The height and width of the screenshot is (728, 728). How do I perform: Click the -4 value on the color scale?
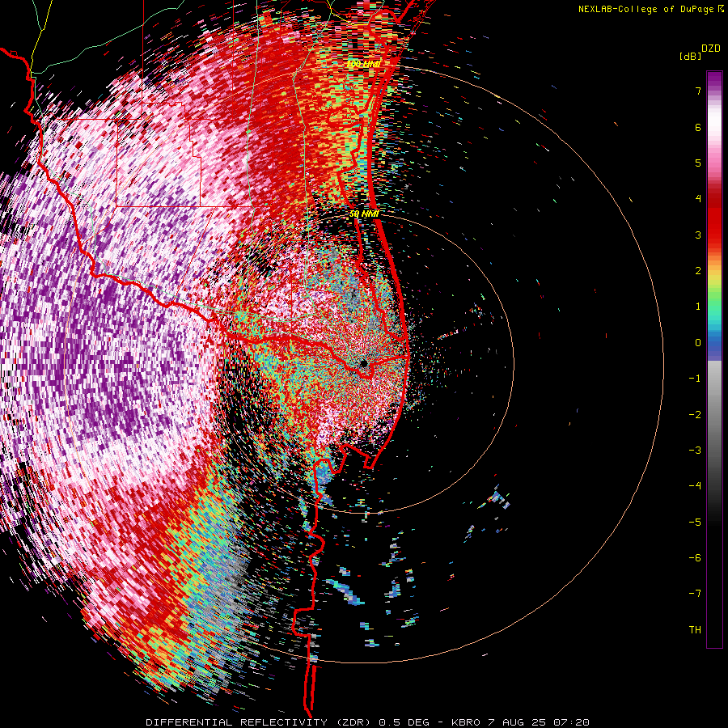click(695, 486)
